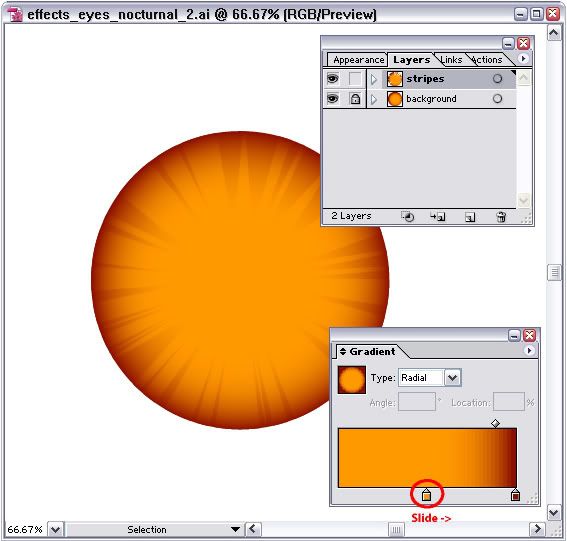Toggle lock box on stripes layer
Viewport: 567px width, 541px height.
(x=355, y=79)
